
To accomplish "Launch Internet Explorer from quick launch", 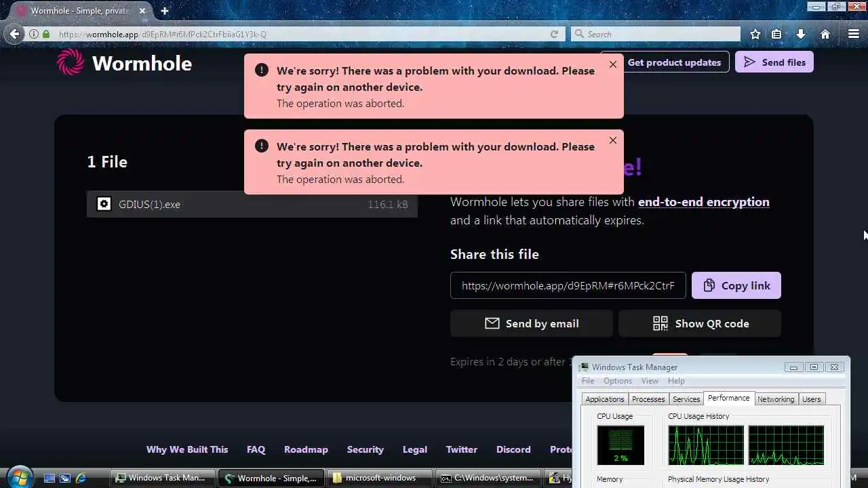I will click(x=81, y=478).
